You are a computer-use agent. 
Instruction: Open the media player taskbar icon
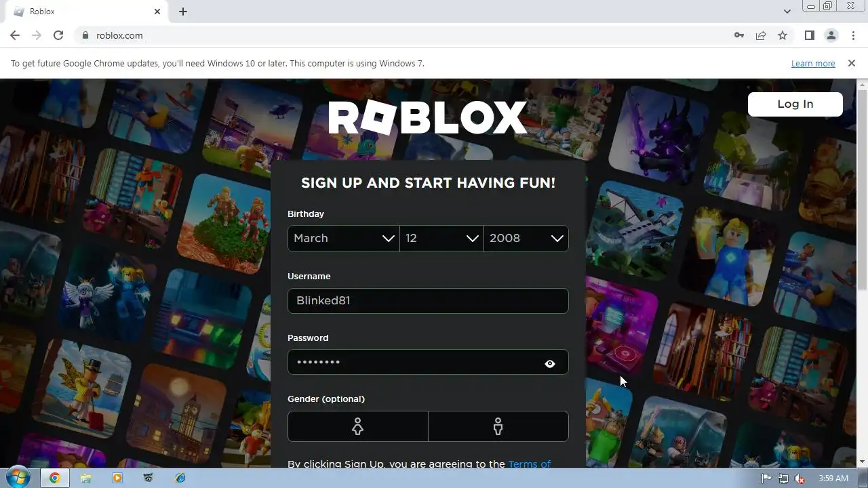click(x=117, y=478)
